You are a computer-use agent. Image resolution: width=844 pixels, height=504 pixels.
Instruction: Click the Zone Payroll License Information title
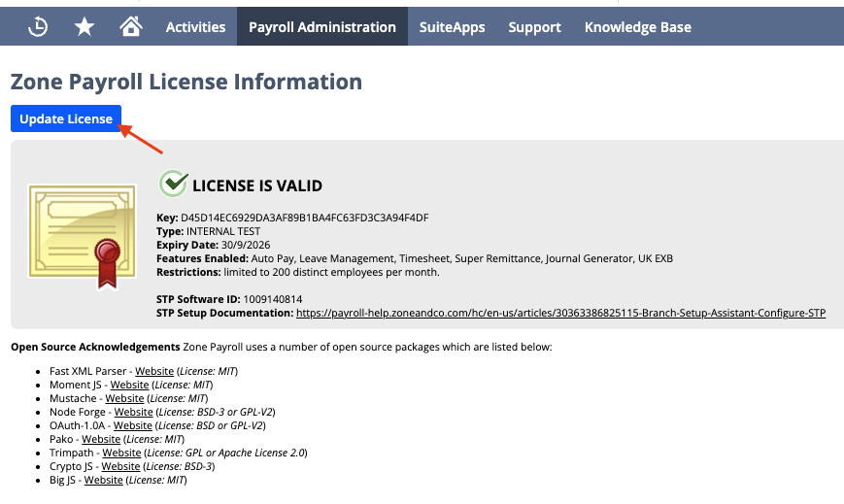click(186, 82)
